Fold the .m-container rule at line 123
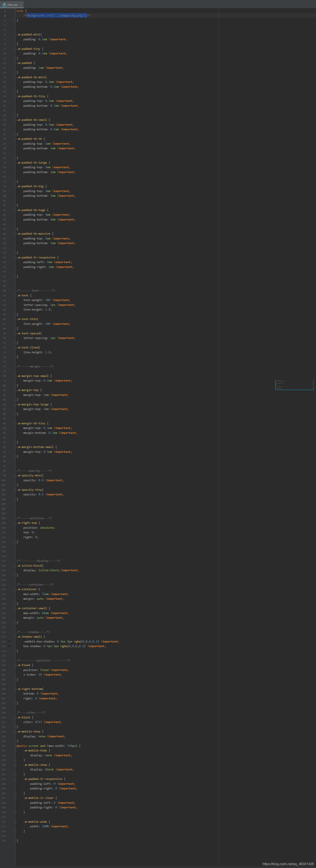Image resolution: width=316 pixels, height=868 pixels. [x=15, y=589]
